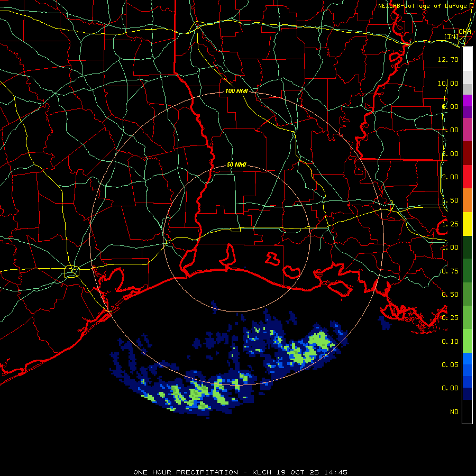The image size is (476, 476).
Task: Select the bright red 2.00 legend swatch
Action: point(467,177)
